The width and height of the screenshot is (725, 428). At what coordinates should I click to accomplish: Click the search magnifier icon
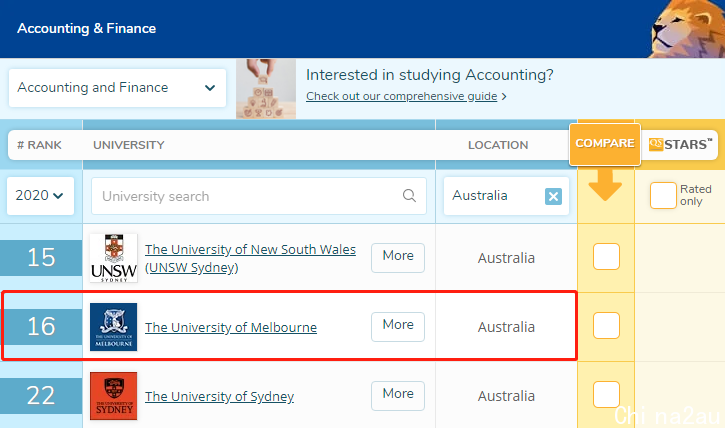[409, 196]
